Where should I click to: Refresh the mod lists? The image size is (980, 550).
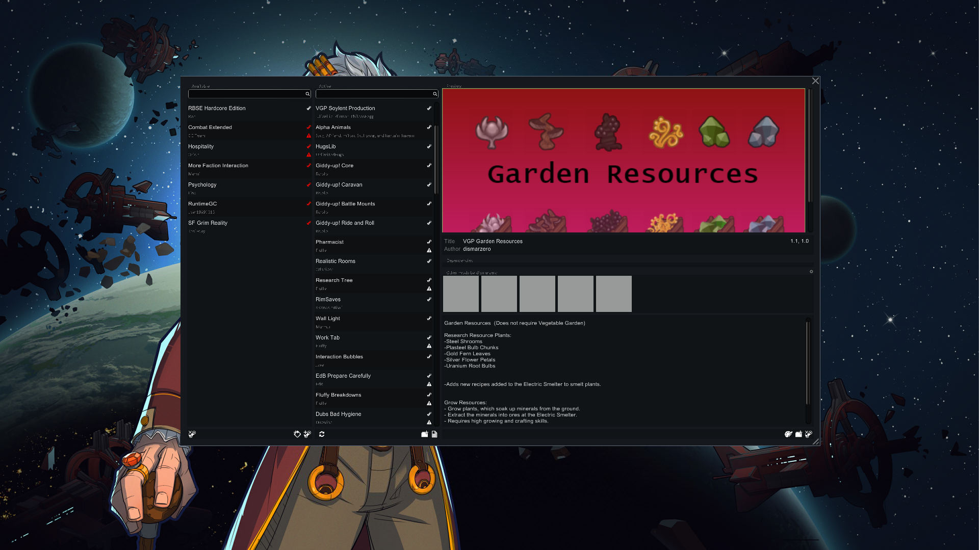[x=322, y=434]
